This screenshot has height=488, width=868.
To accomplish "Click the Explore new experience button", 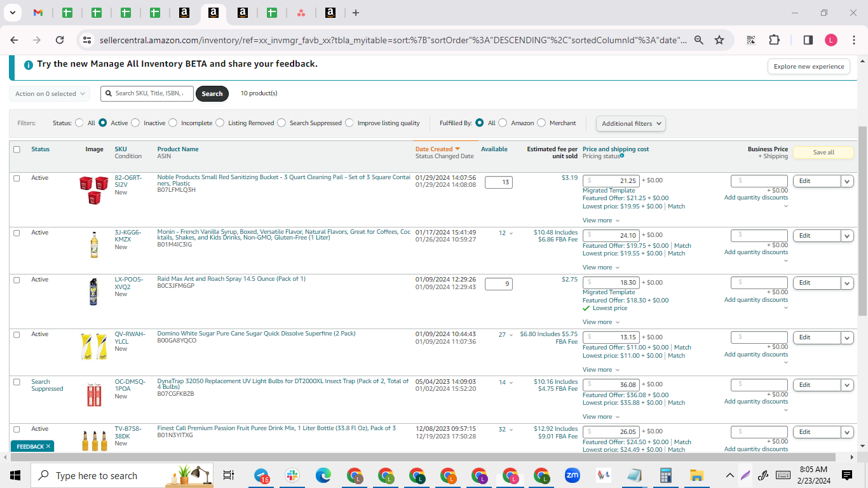I will coord(809,67).
